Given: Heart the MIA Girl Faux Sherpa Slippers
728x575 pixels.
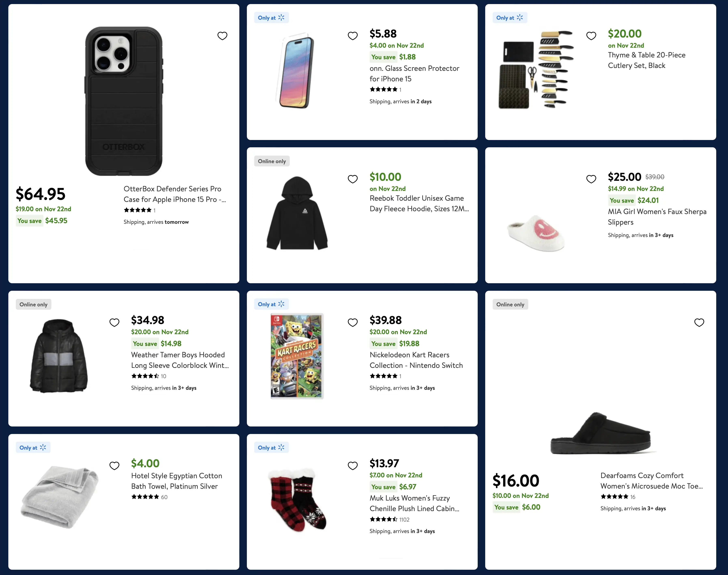Looking at the screenshot, I should click(x=591, y=179).
